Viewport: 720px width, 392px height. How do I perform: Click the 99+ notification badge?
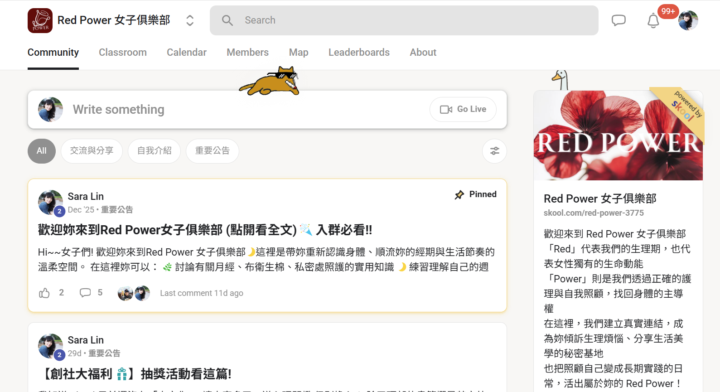click(668, 11)
